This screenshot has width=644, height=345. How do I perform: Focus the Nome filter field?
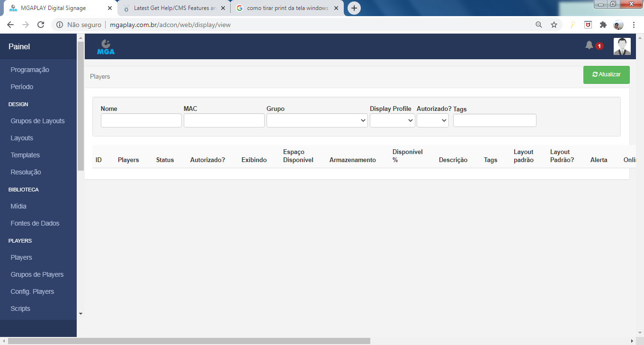[x=141, y=120]
